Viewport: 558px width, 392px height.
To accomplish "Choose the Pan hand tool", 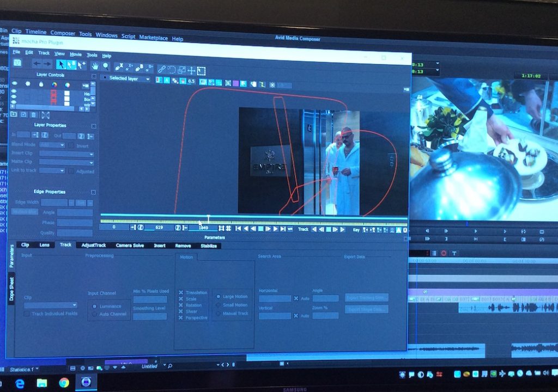I will [95, 66].
